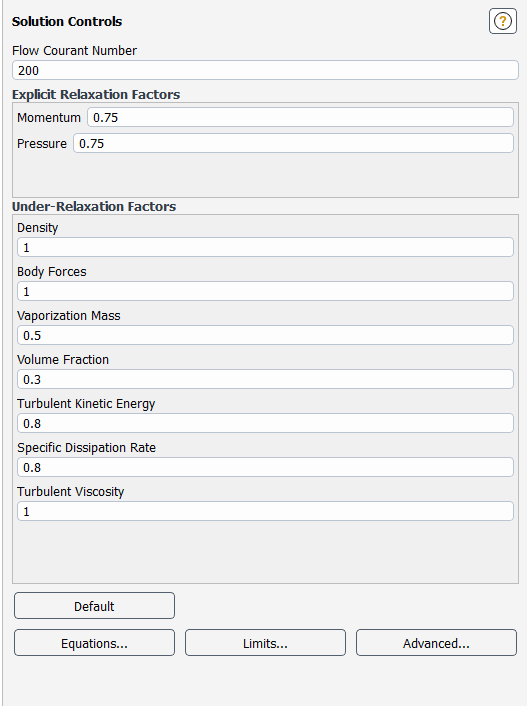This screenshot has width=527, height=706.
Task: Focus the Vaporization Mass input field
Action: click(265, 335)
